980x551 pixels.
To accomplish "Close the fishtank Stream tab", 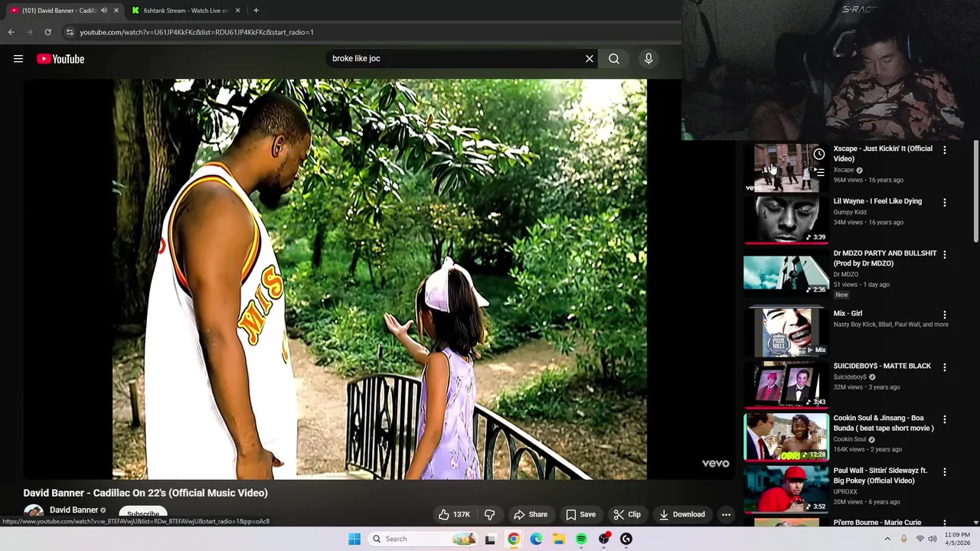I will coord(237,11).
